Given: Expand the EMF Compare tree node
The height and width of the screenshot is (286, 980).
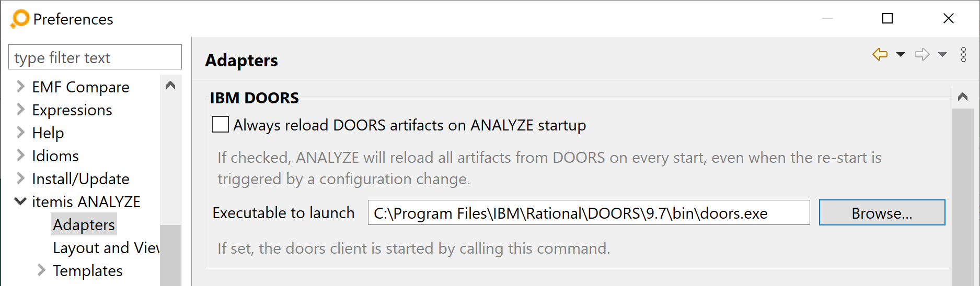Looking at the screenshot, I should point(20,86).
